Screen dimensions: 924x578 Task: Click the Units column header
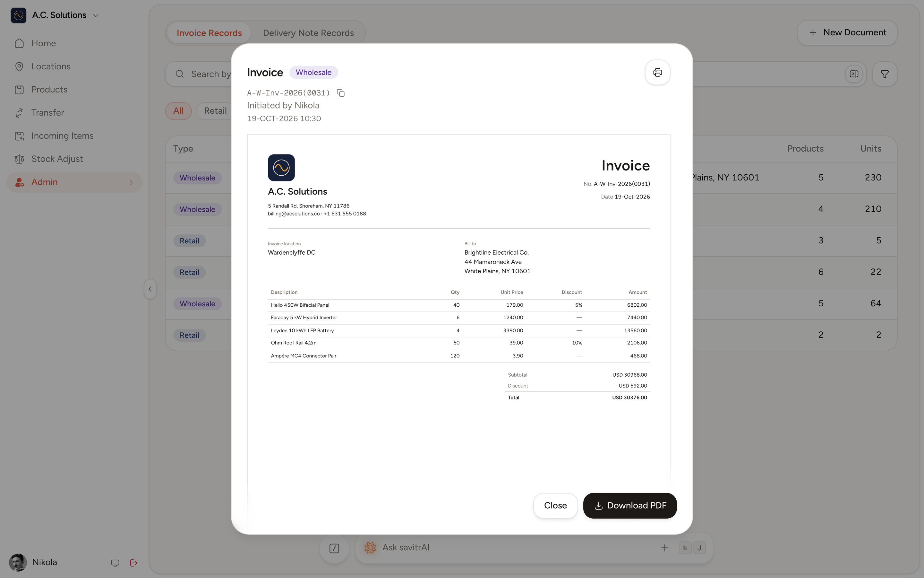(x=870, y=149)
